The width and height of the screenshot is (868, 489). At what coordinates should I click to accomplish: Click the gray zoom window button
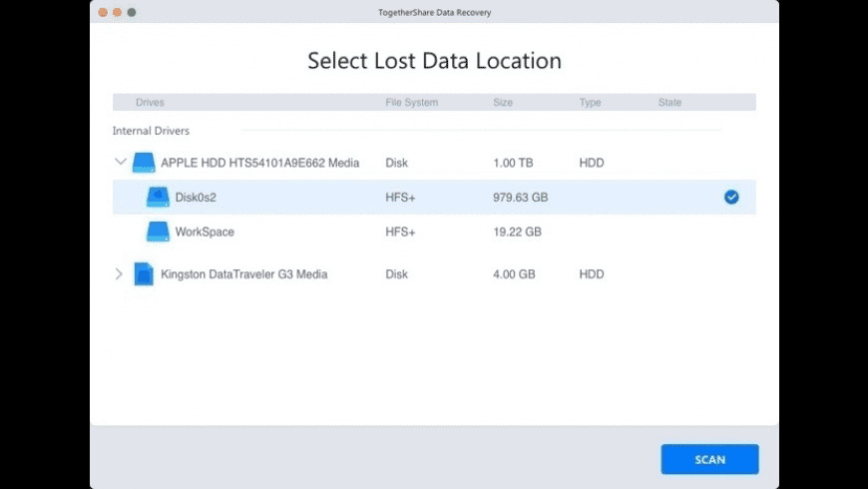pos(132,12)
